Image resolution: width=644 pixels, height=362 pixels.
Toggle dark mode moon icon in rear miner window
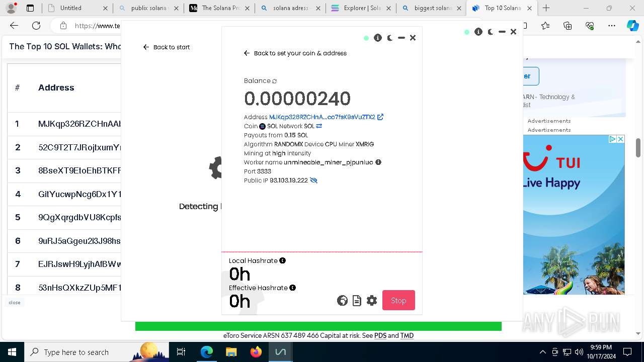point(491,32)
